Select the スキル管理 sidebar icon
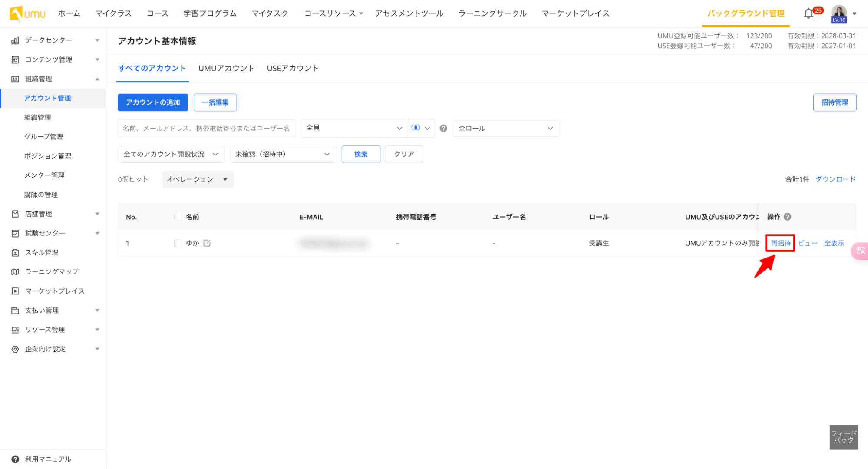 pyautogui.click(x=15, y=252)
